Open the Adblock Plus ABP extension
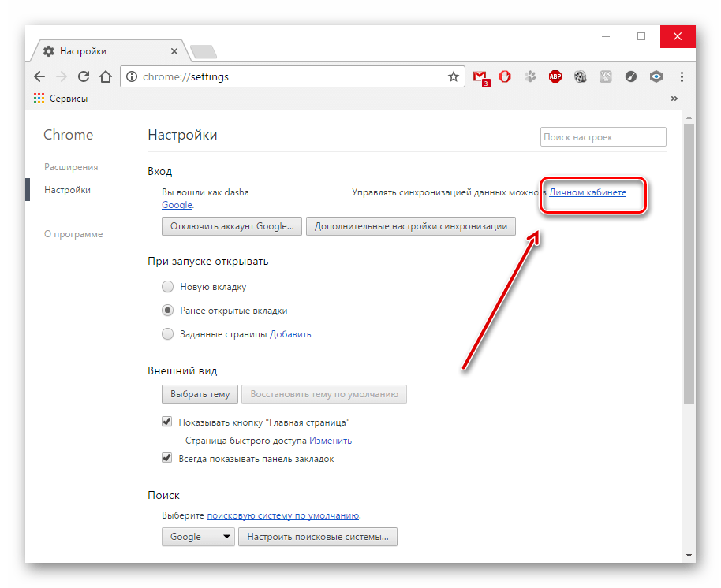 (x=555, y=76)
